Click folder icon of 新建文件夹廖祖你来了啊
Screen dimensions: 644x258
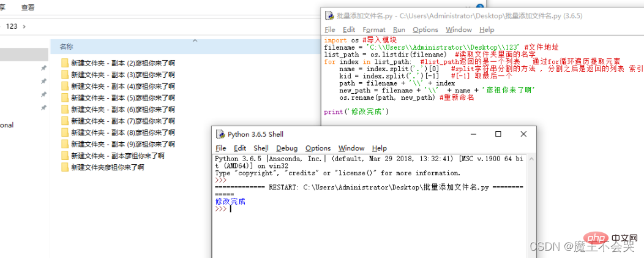point(64,167)
